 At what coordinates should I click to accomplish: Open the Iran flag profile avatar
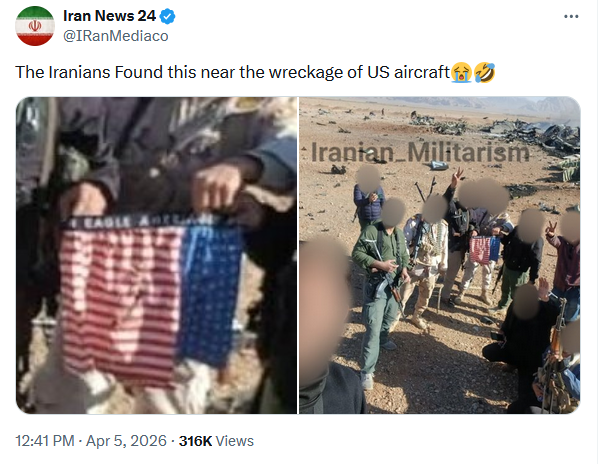tap(35, 26)
